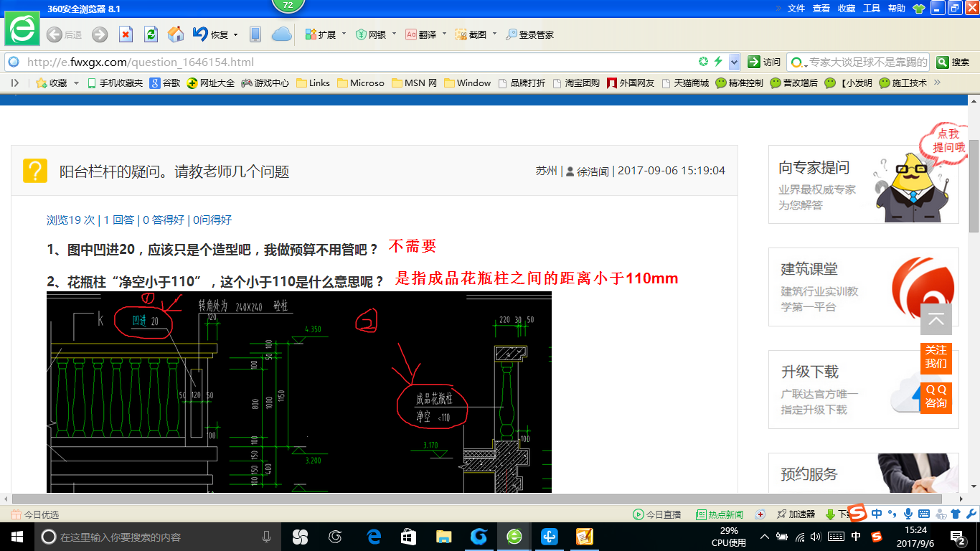Toggle the bookmarks sidebar arrow icon
980x551 pixels.
tap(15, 83)
